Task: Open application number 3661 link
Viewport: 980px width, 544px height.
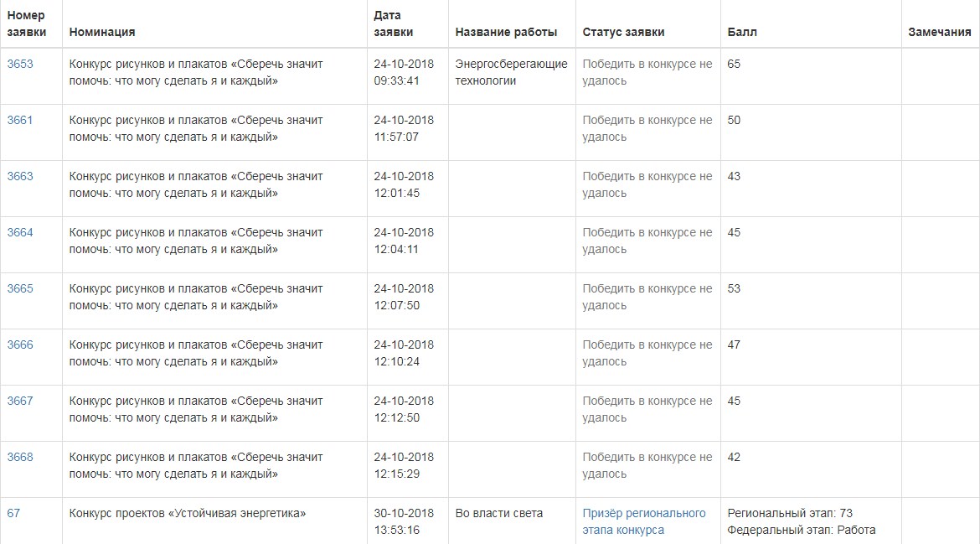Action: click(20, 120)
